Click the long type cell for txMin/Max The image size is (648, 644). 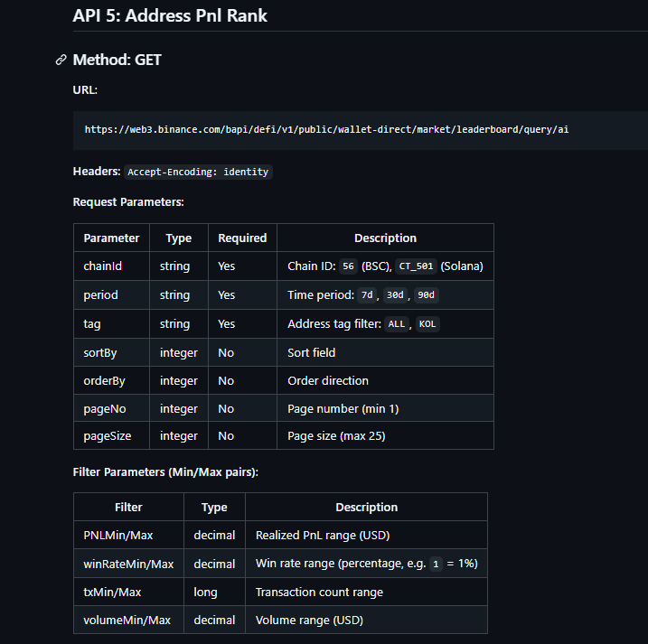coord(214,592)
